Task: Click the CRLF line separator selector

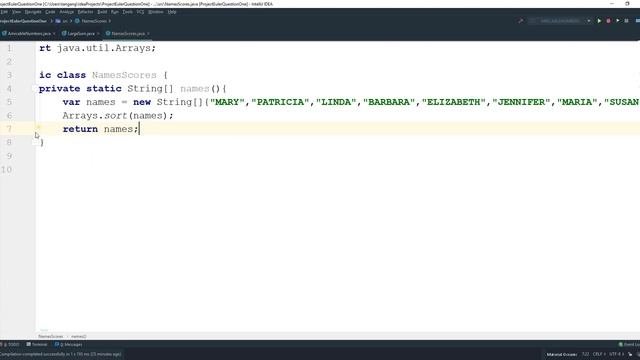Action: click(x=599, y=354)
